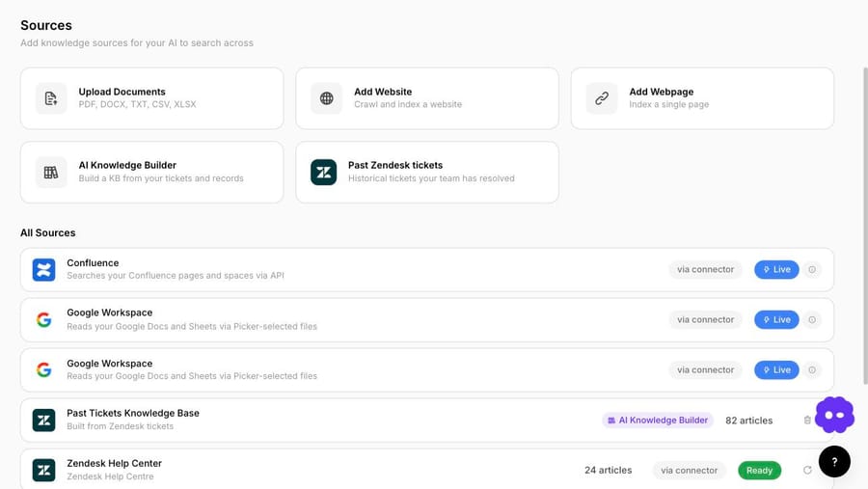
Task: Open the purple chat assistant bubble
Action: pos(835,415)
